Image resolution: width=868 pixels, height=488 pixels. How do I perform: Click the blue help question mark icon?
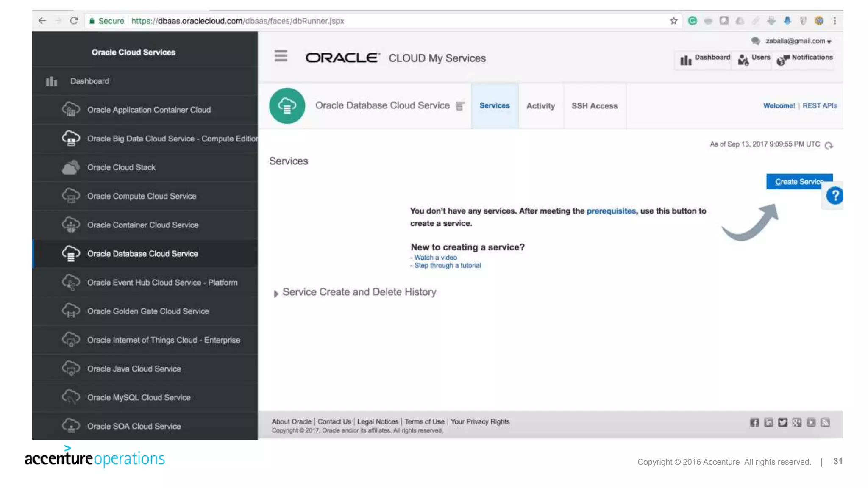835,196
